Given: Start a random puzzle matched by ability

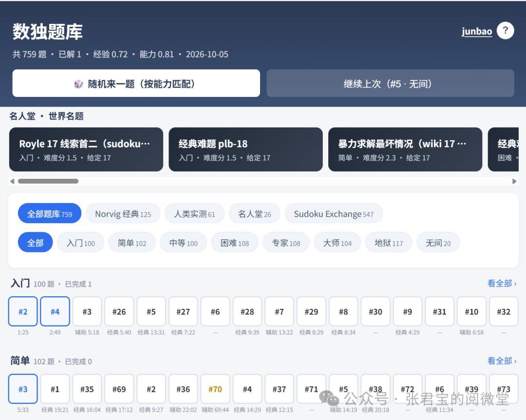Looking at the screenshot, I should (136, 83).
